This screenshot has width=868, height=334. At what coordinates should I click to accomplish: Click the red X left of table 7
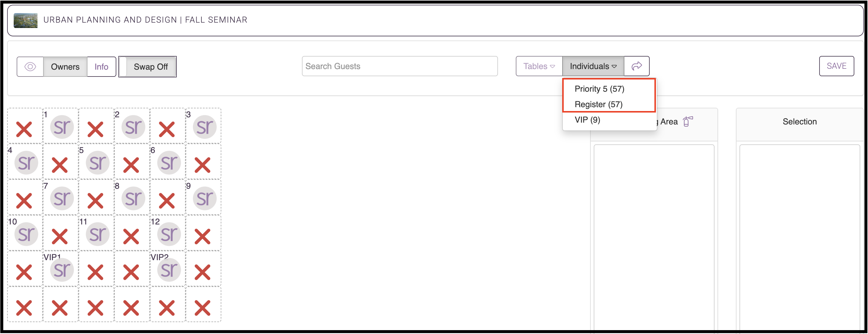pyautogui.click(x=24, y=201)
